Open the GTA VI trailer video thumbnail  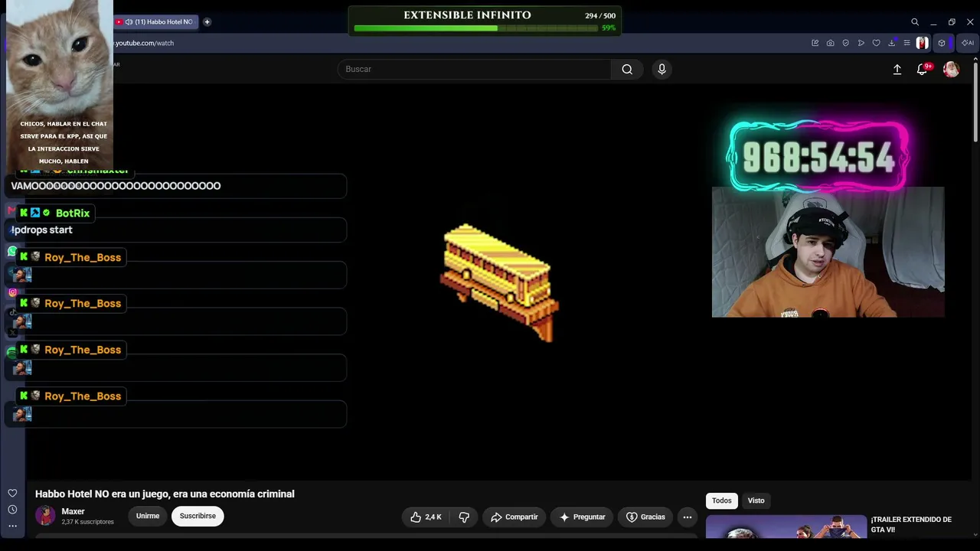pyautogui.click(x=786, y=527)
